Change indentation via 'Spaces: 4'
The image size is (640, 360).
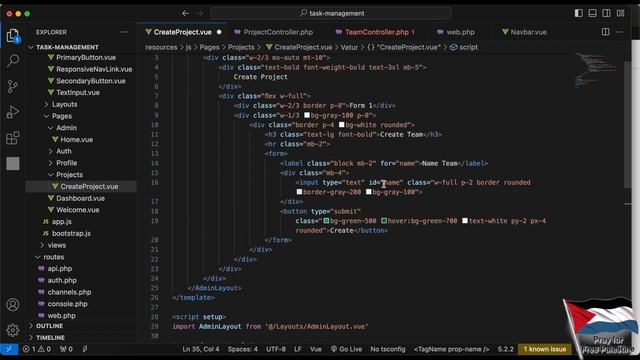pyautogui.click(x=242, y=349)
